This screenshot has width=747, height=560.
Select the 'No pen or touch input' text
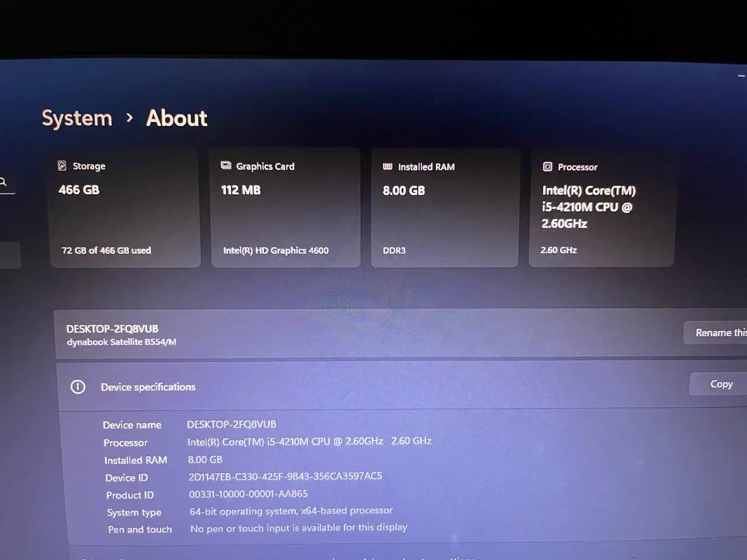tap(299, 528)
